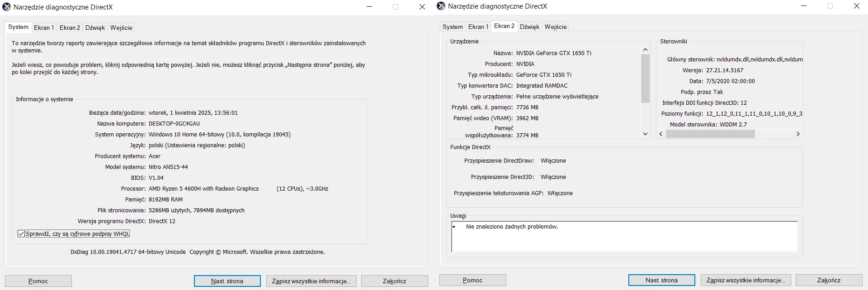Close the left DirectX window
This screenshot has width=868, height=290.
coord(422,7)
